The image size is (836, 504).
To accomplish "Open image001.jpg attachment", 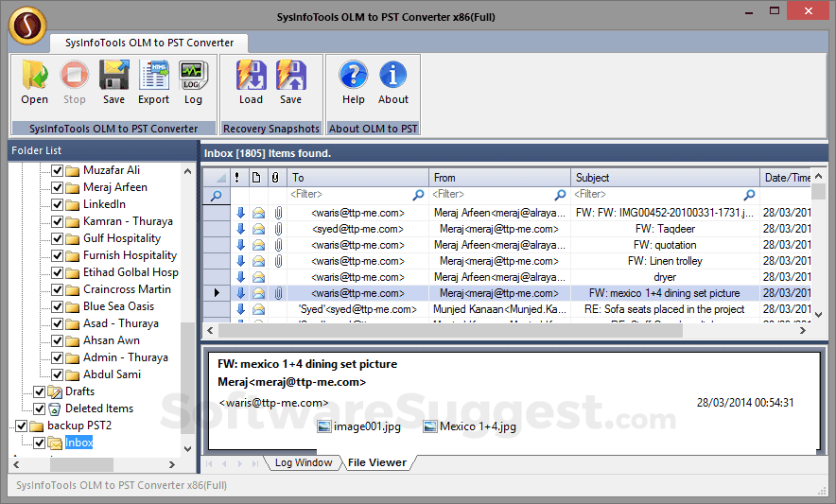I will (x=358, y=426).
